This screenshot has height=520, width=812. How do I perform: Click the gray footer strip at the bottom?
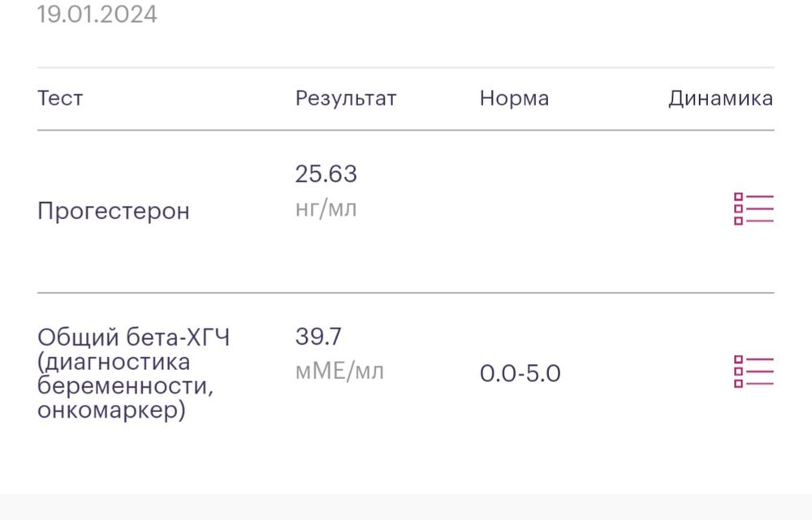tap(406, 507)
